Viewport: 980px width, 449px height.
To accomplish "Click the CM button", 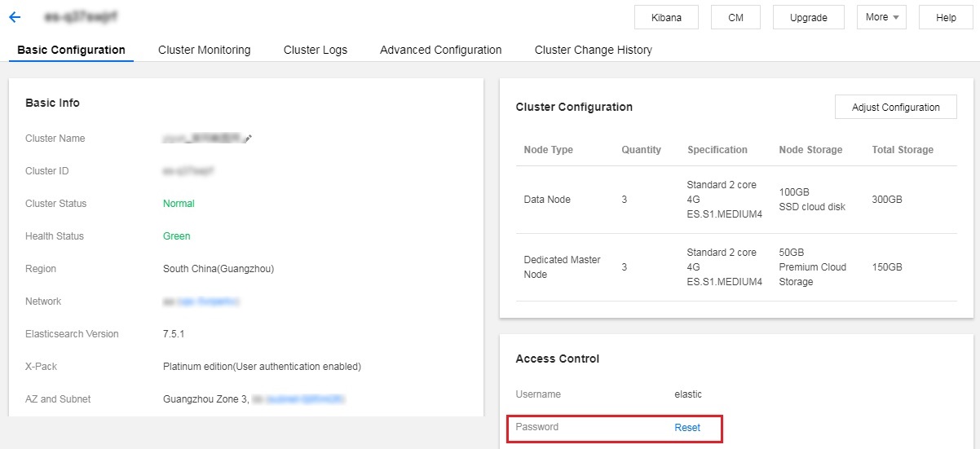I will click(735, 17).
